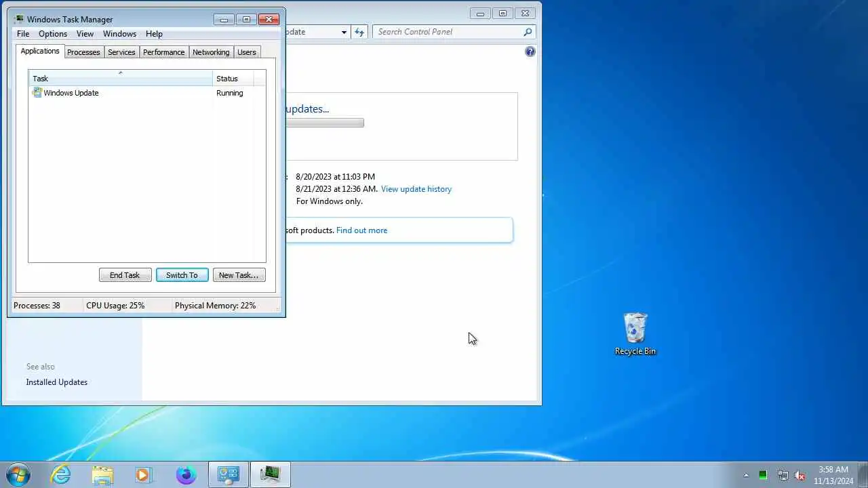Click the muted volume tray icon

click(800, 475)
